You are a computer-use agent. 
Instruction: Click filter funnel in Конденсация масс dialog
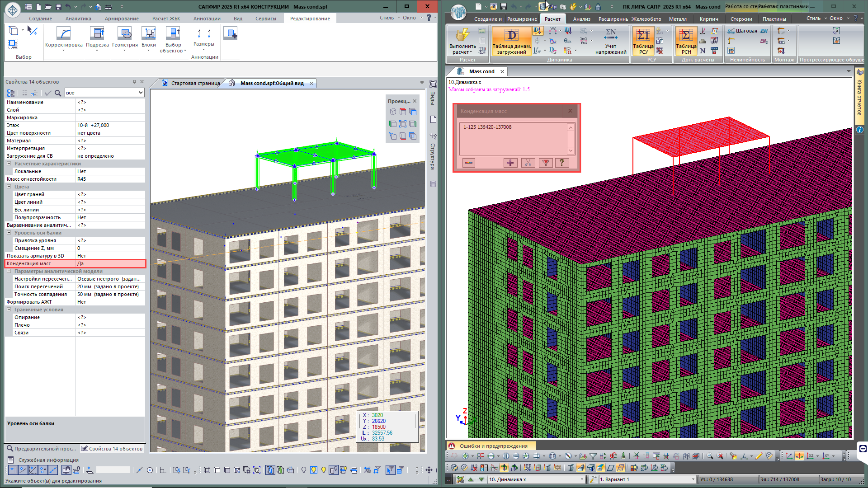pos(546,163)
